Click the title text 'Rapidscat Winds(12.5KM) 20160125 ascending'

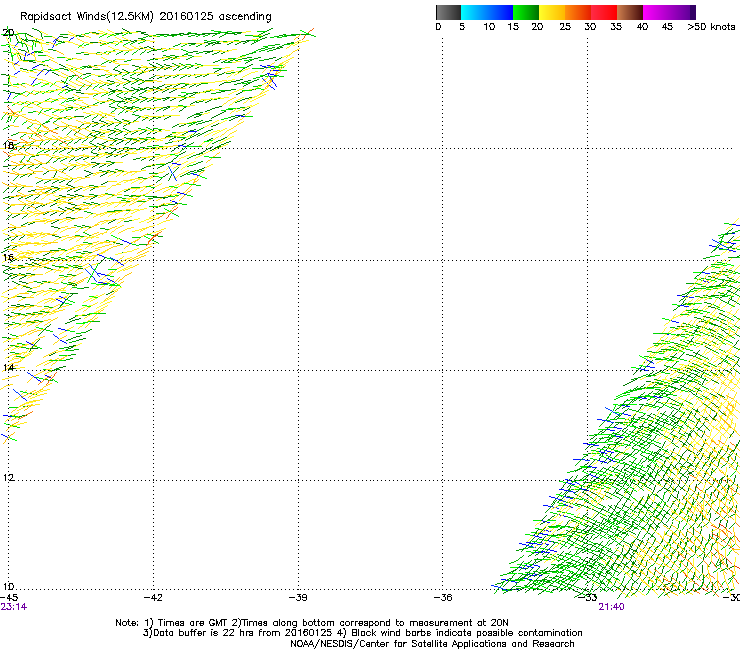pos(146,17)
